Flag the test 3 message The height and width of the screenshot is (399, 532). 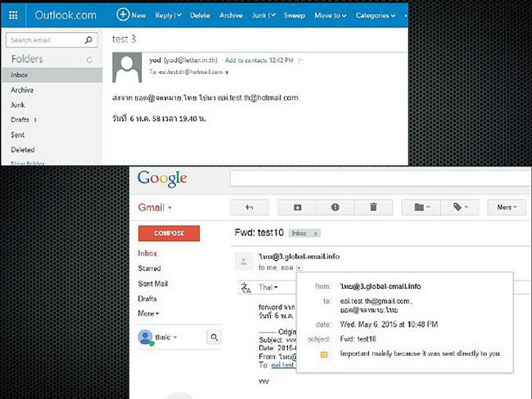(x=300, y=61)
